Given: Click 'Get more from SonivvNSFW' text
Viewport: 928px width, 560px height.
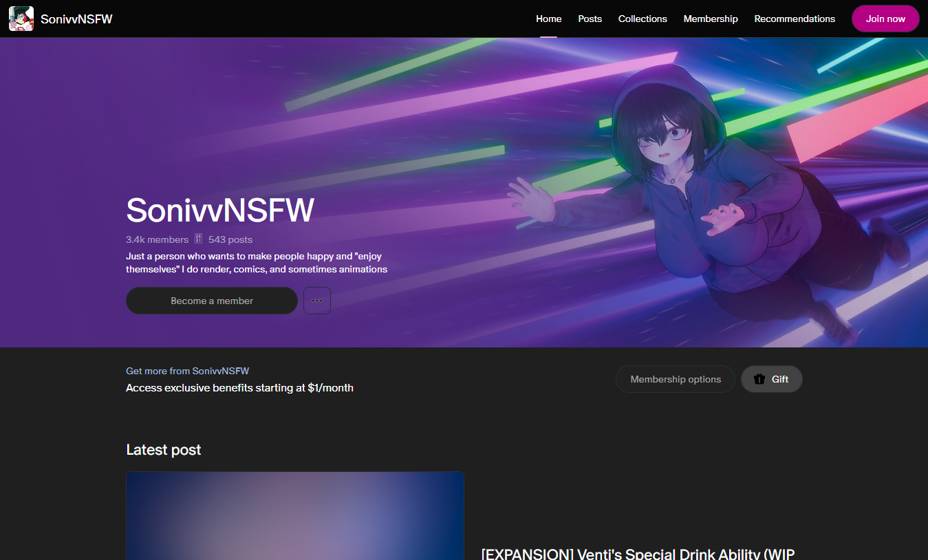Looking at the screenshot, I should (187, 371).
